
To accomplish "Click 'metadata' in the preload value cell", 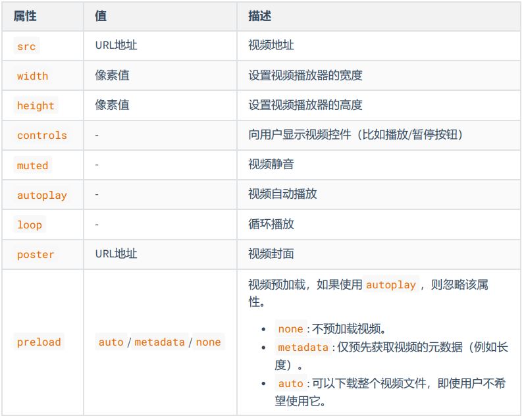I will click(x=159, y=342).
